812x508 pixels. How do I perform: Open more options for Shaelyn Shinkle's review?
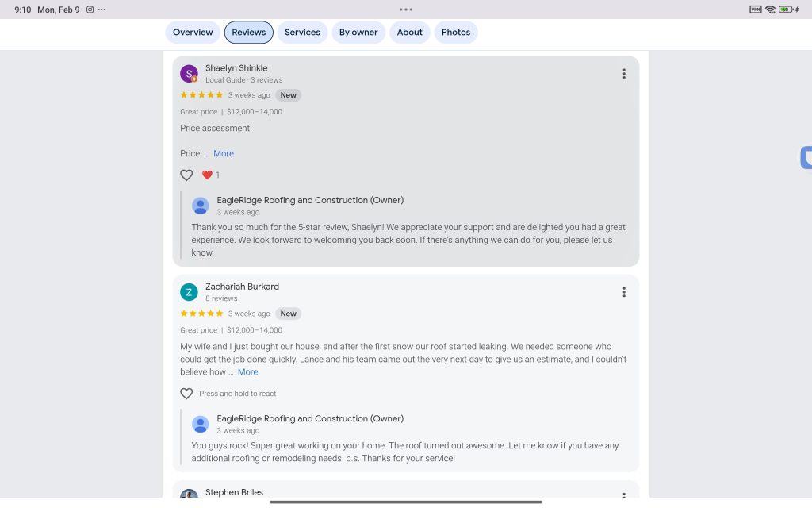(x=624, y=74)
